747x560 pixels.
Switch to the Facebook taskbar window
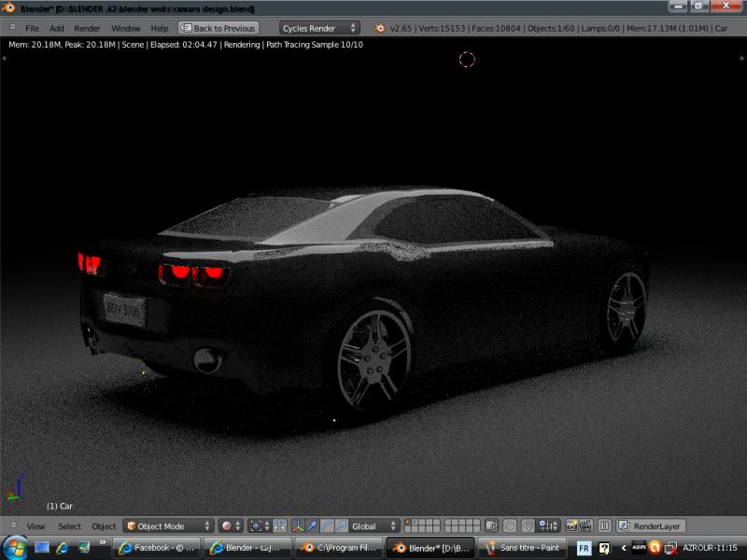point(156,548)
